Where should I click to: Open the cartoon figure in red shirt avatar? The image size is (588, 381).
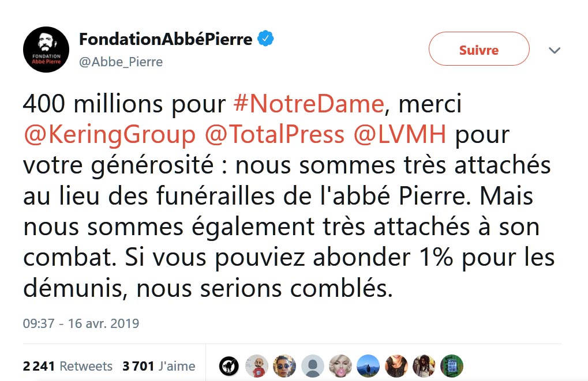(x=257, y=365)
